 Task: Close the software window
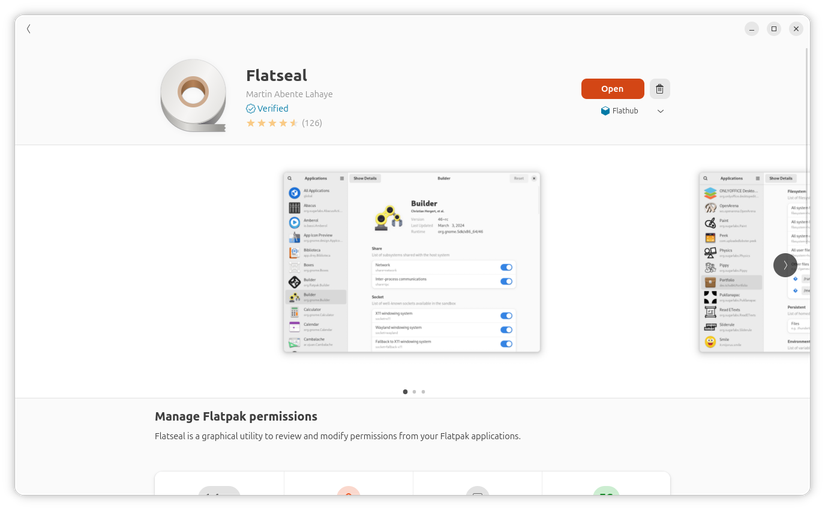(x=796, y=29)
